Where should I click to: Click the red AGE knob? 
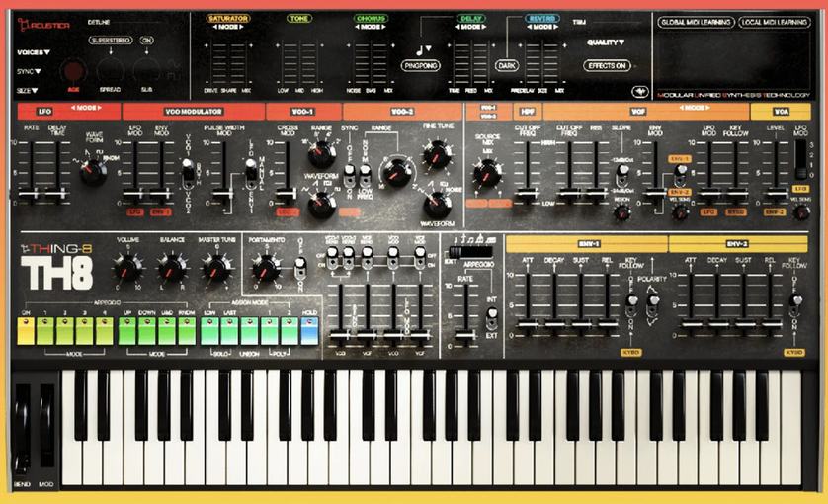pyautogui.click(x=73, y=71)
